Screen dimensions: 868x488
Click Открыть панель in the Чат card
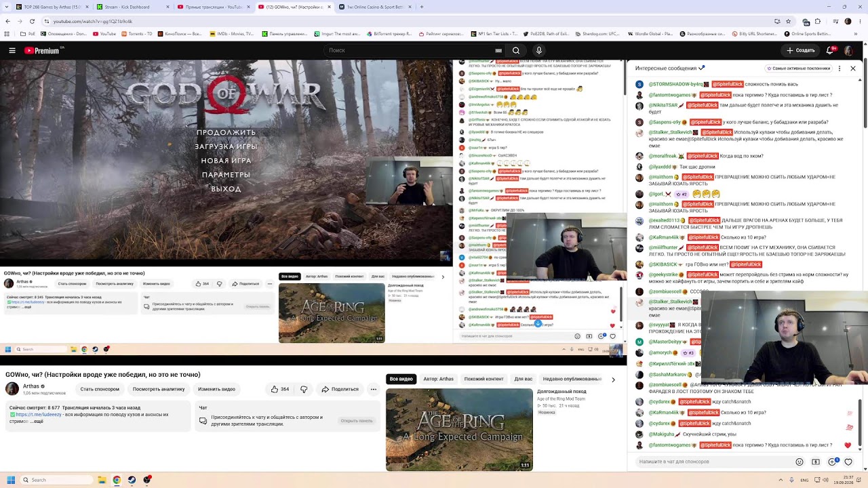[357, 420]
